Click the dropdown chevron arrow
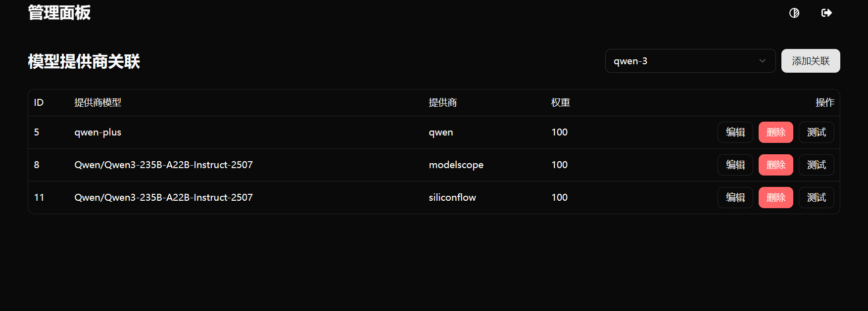 (762, 61)
